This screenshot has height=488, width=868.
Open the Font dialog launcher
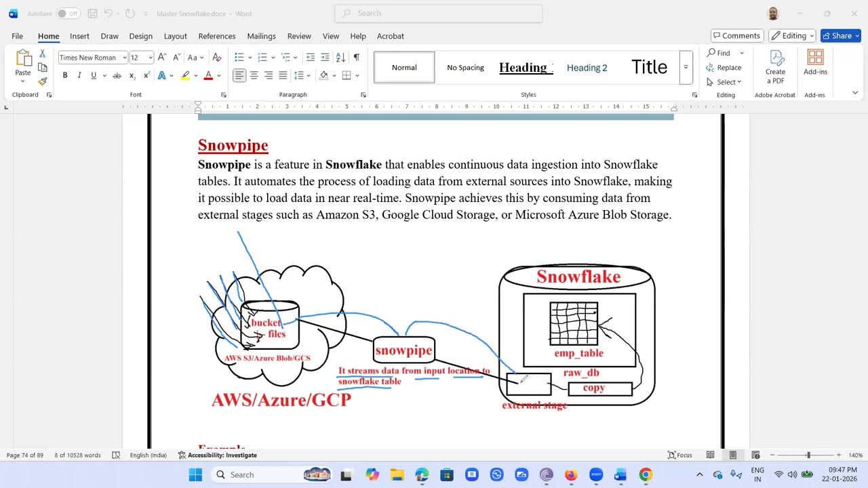point(224,95)
